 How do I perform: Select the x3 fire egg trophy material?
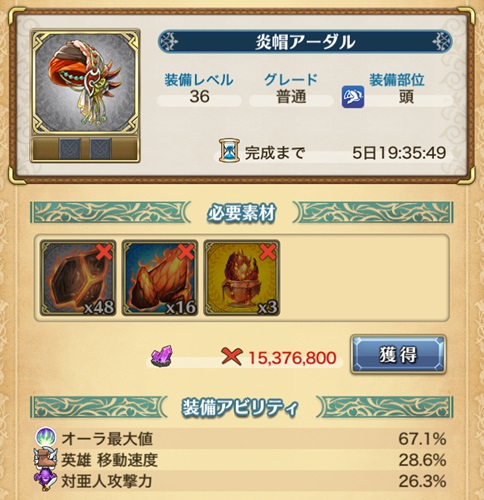point(242,278)
